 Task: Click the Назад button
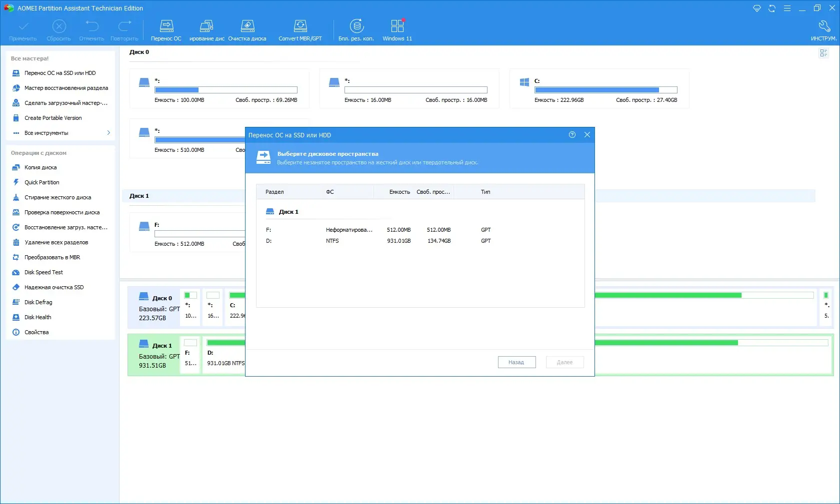click(x=516, y=362)
